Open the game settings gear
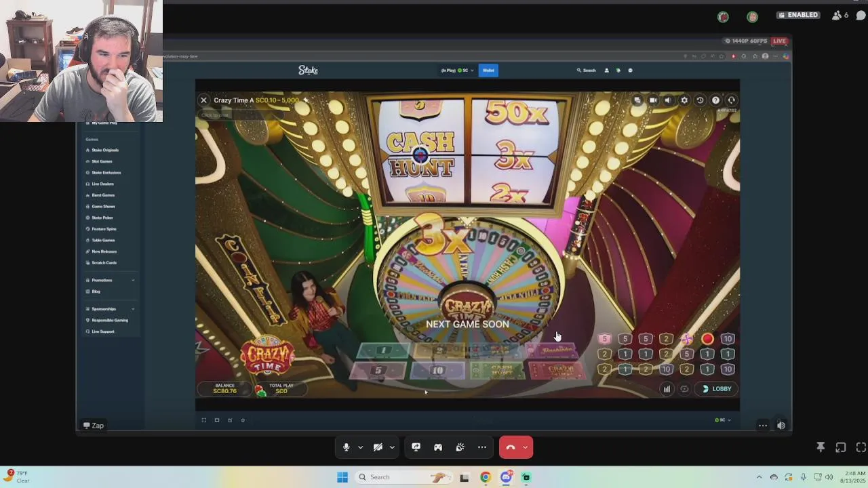 click(x=684, y=100)
